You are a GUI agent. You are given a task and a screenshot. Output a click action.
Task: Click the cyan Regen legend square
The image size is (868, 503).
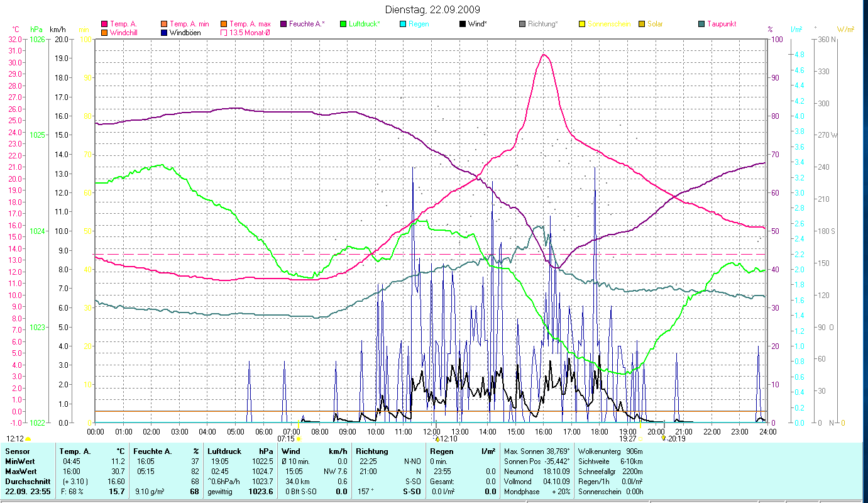403,24
